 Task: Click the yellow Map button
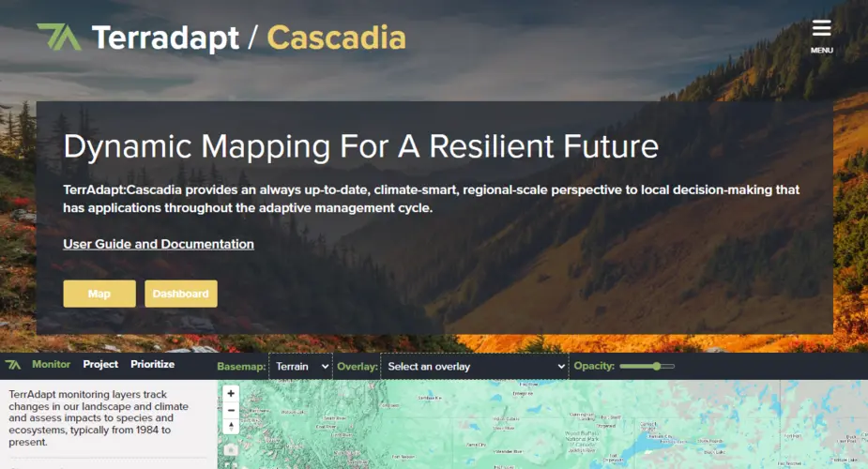pos(99,294)
